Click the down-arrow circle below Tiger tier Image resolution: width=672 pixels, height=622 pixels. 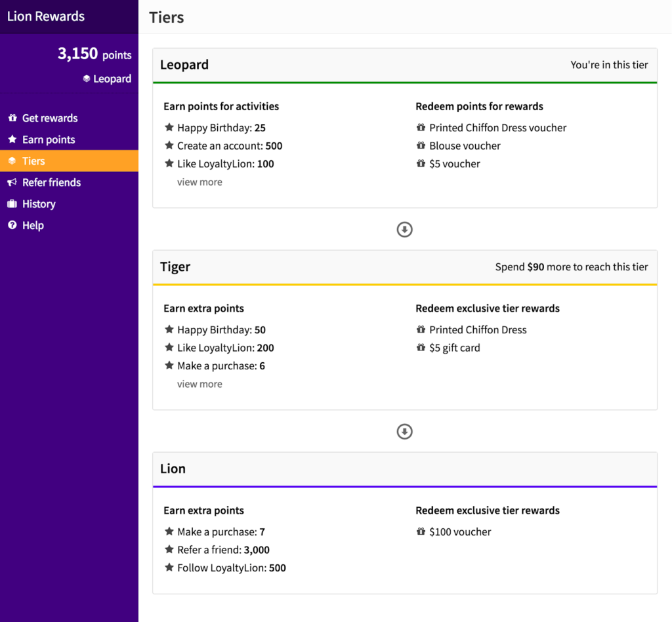[404, 431]
